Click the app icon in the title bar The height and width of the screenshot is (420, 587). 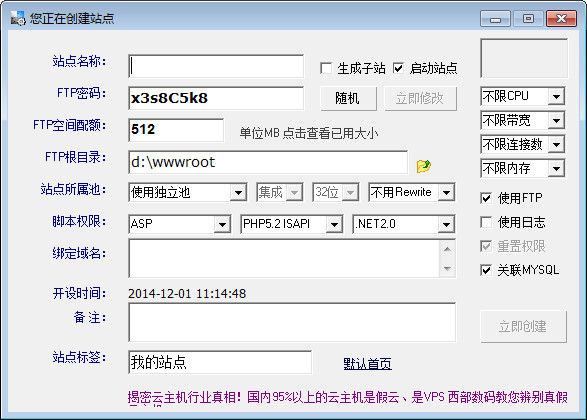18,18
